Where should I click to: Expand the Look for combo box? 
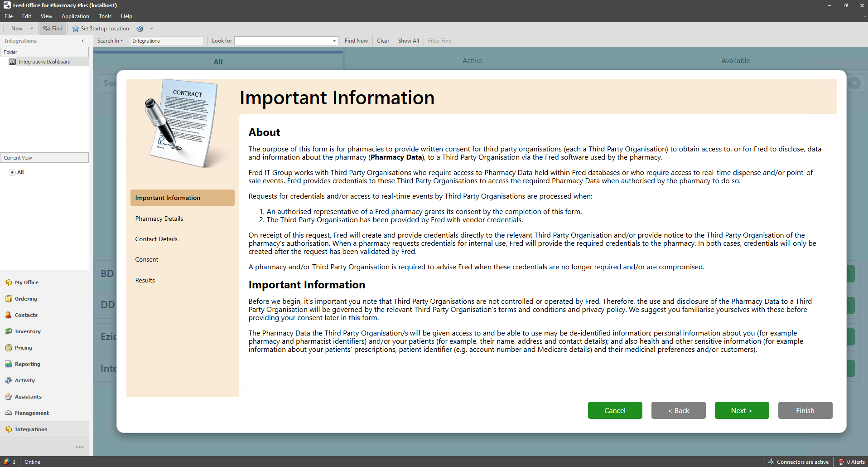334,41
